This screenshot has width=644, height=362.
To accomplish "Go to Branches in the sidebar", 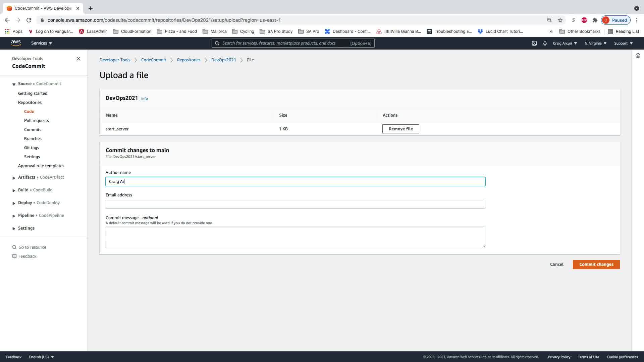I will 33,139.
